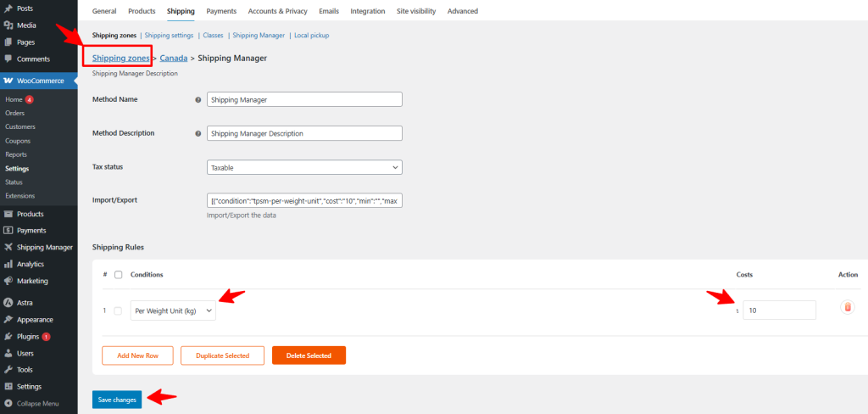Click the Method Description help tooltip icon

point(198,133)
